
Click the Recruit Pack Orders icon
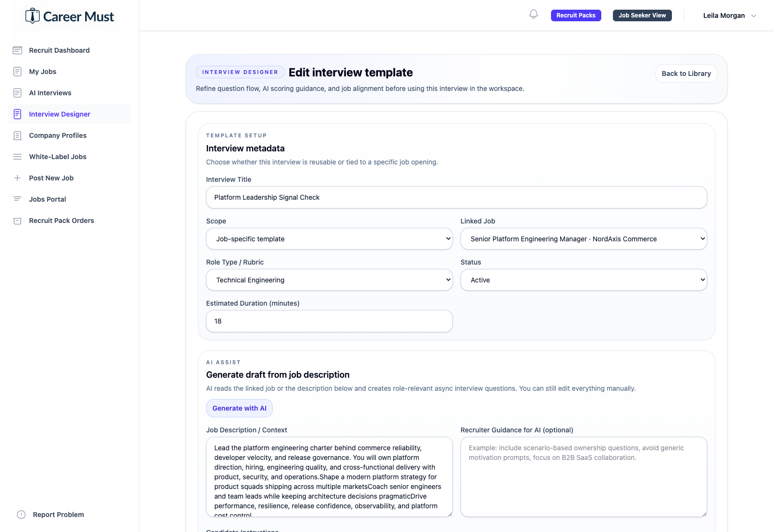(x=17, y=221)
